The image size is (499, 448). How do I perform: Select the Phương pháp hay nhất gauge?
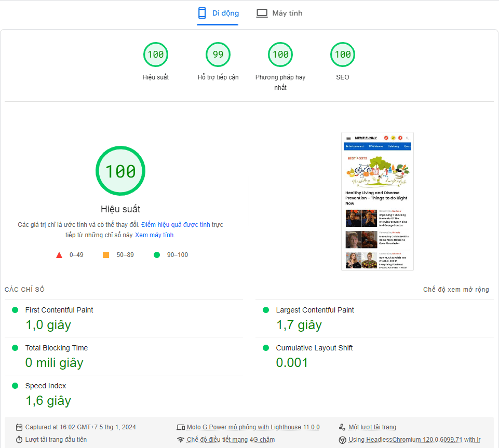click(x=280, y=55)
